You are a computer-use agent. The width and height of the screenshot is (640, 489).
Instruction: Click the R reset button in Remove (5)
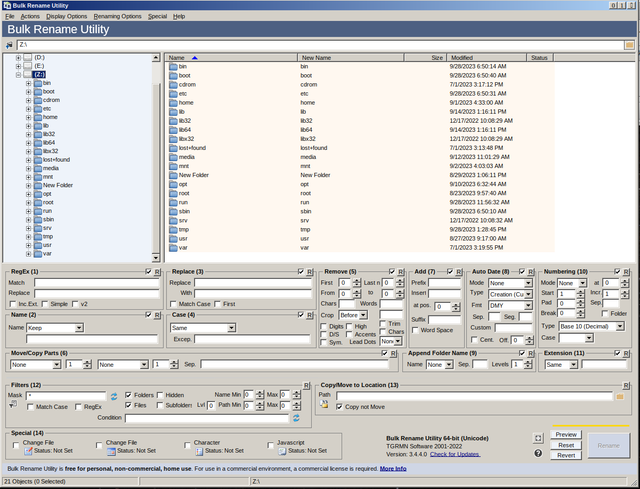pos(401,272)
